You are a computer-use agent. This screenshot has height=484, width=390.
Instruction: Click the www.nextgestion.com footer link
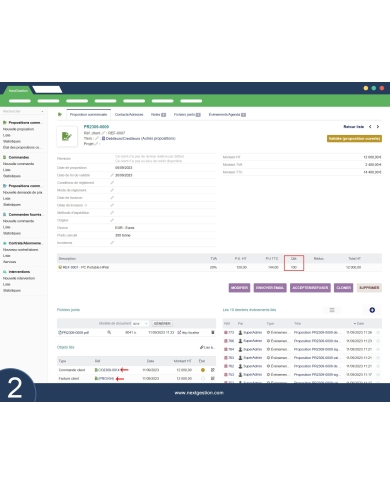199,393
